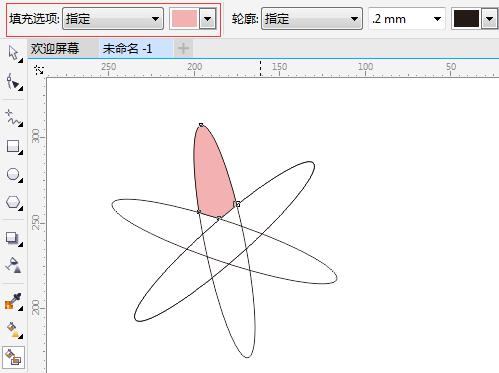
Task: Activate the Ellipse tool
Action: pos(13,174)
